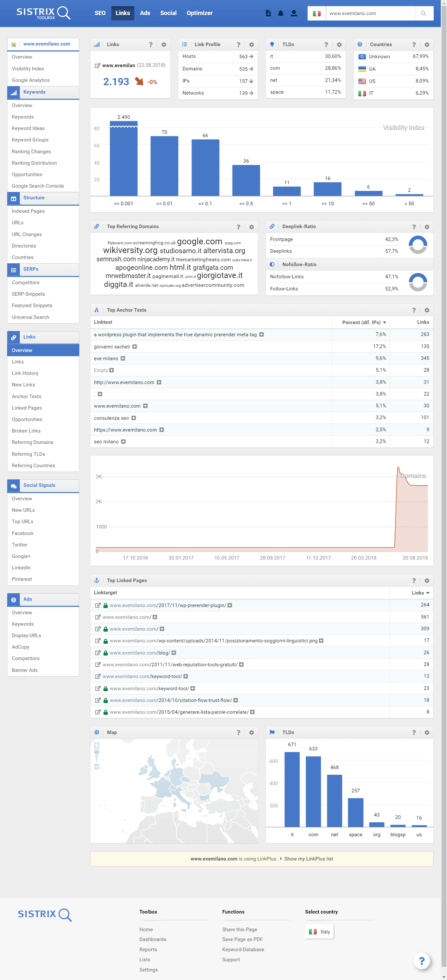Open Broken Links in sidebar
Image resolution: width=447 pixels, height=980 pixels.
click(26, 431)
